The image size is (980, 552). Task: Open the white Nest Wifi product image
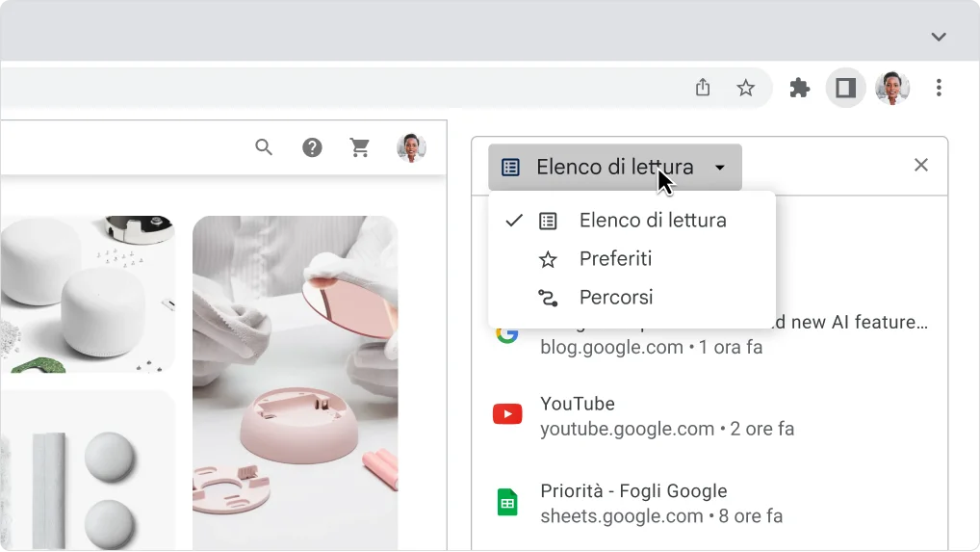(x=88, y=295)
